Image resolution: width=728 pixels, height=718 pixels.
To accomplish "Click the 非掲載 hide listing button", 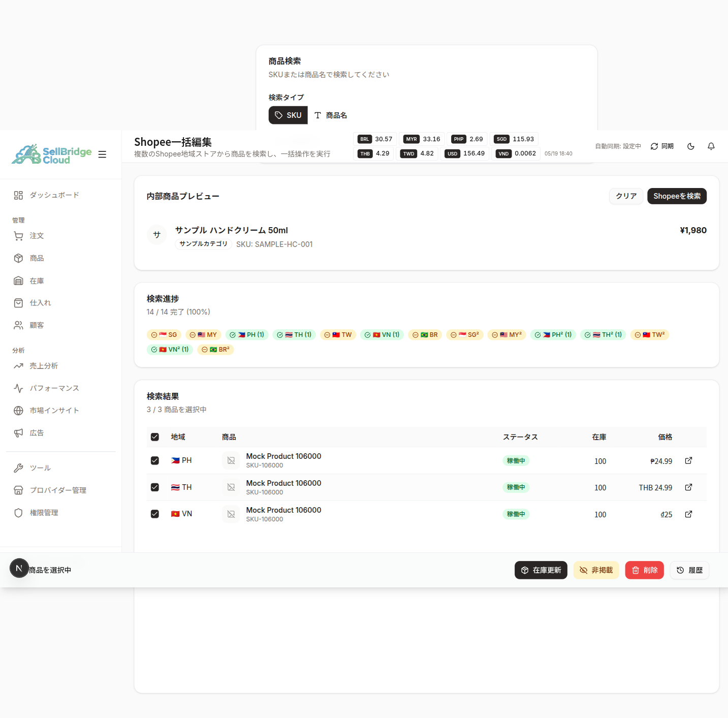I will [596, 570].
